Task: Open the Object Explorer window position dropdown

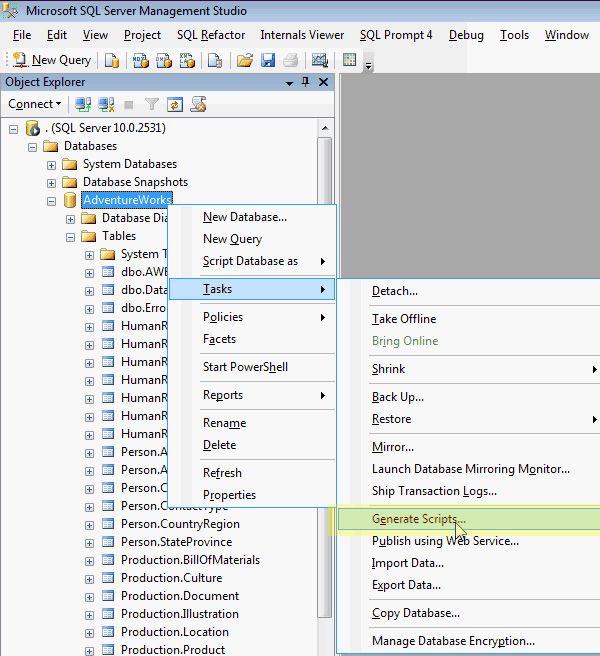Action: point(289,83)
